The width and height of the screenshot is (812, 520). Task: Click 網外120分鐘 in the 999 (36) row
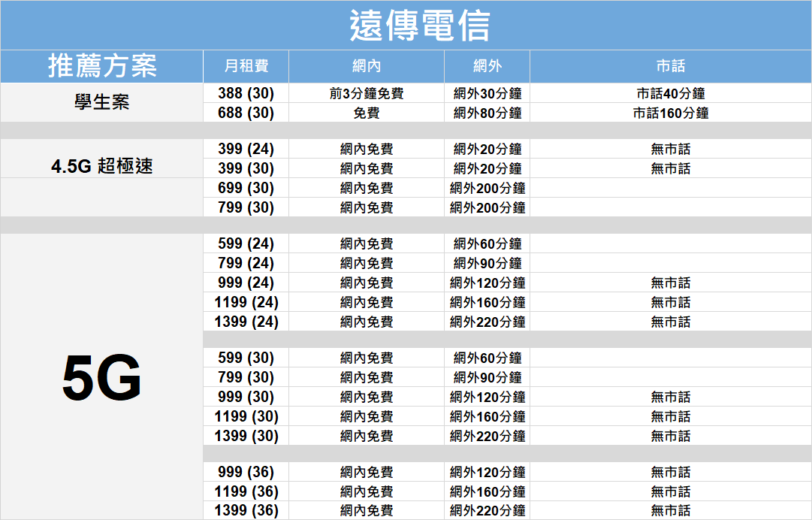488,472
